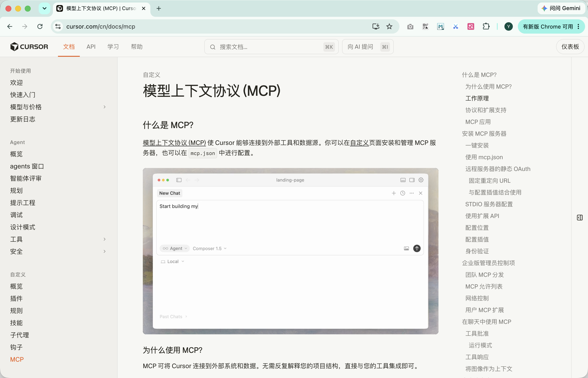588x378 pixels.
Task: Jump to 远程服务器的静态 OAuth section
Action: [498, 169]
